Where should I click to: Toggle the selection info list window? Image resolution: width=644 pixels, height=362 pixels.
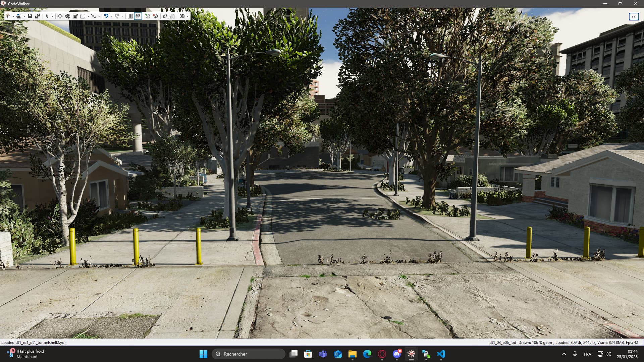[x=130, y=16]
